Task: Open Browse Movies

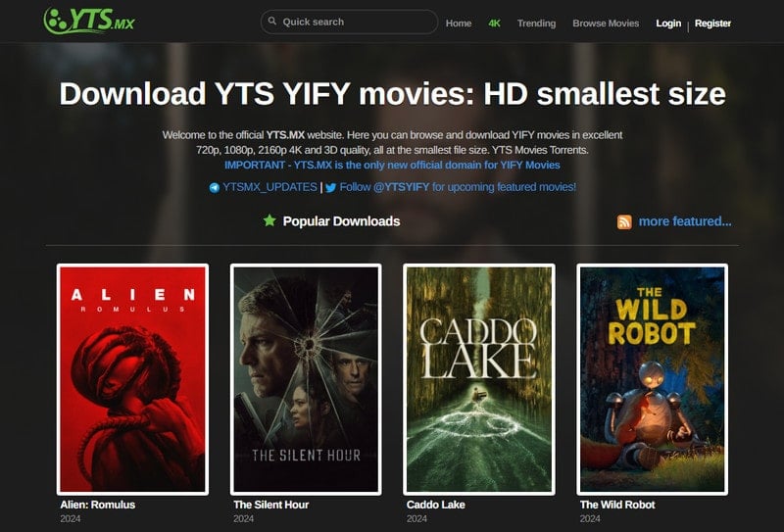Action: 606,24
